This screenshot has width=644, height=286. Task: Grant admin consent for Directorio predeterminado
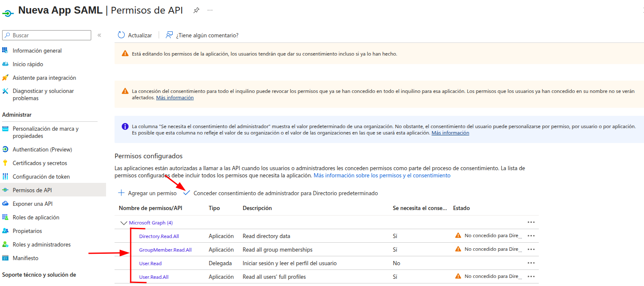click(280, 193)
